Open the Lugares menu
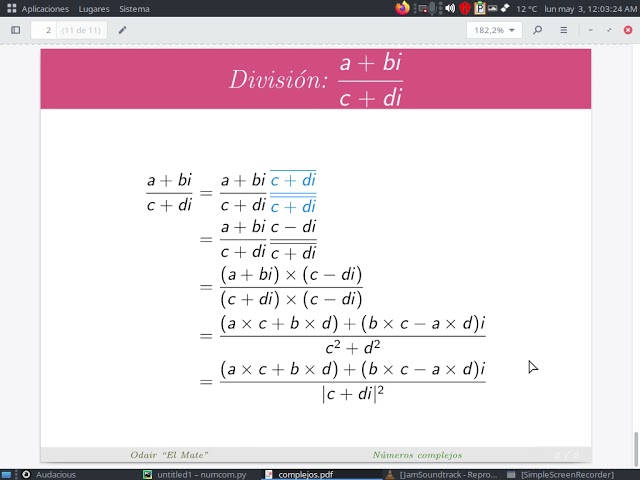Viewport: 640px width, 480px height. [x=94, y=9]
